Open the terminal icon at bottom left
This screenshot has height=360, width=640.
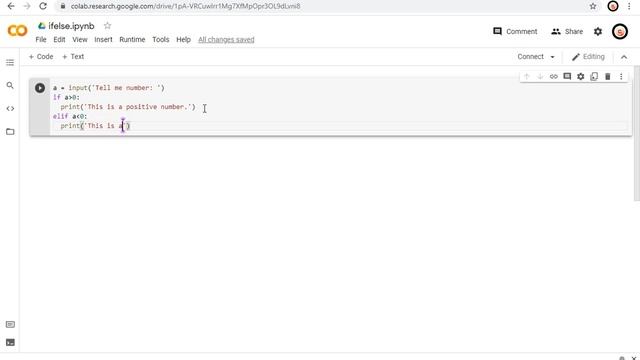click(10, 342)
